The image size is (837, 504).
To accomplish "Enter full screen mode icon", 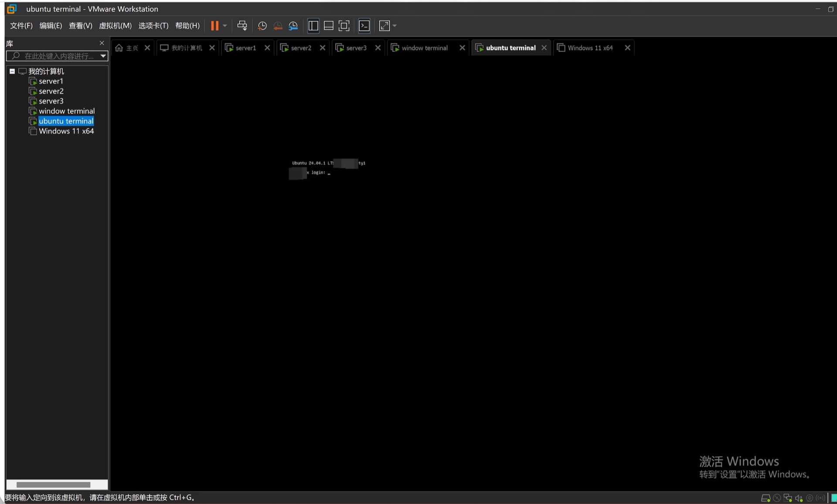I will click(x=344, y=26).
